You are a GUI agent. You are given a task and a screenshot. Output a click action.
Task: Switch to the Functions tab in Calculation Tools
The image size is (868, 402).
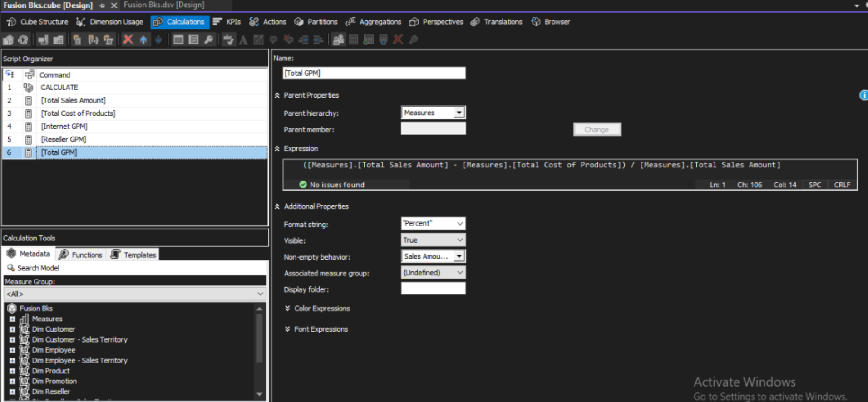point(80,255)
